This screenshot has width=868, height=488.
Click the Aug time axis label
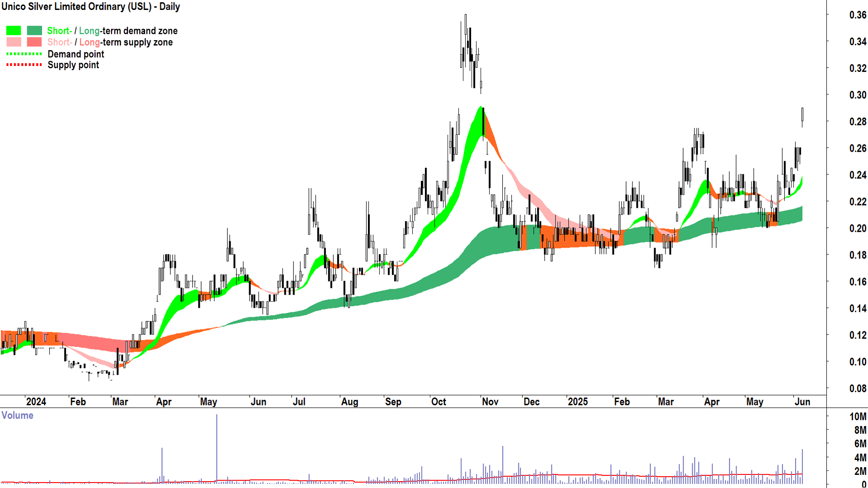pos(349,402)
